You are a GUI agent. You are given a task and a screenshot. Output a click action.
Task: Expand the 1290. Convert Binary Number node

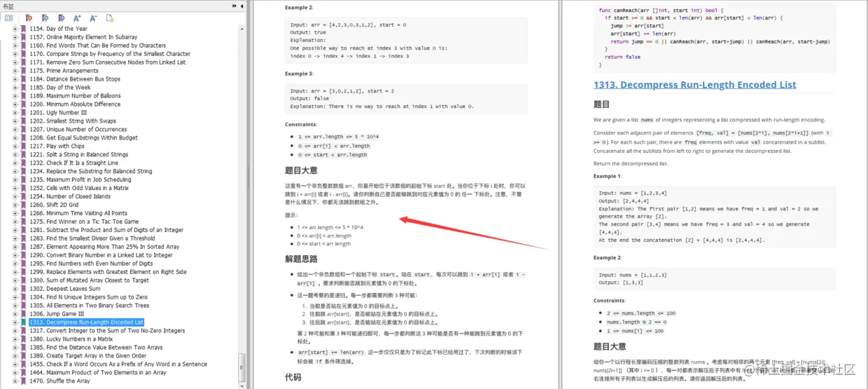(x=15, y=255)
